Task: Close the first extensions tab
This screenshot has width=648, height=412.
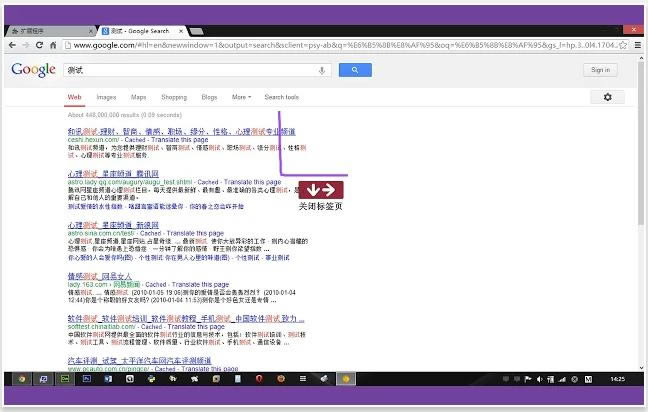Action: tap(91, 31)
